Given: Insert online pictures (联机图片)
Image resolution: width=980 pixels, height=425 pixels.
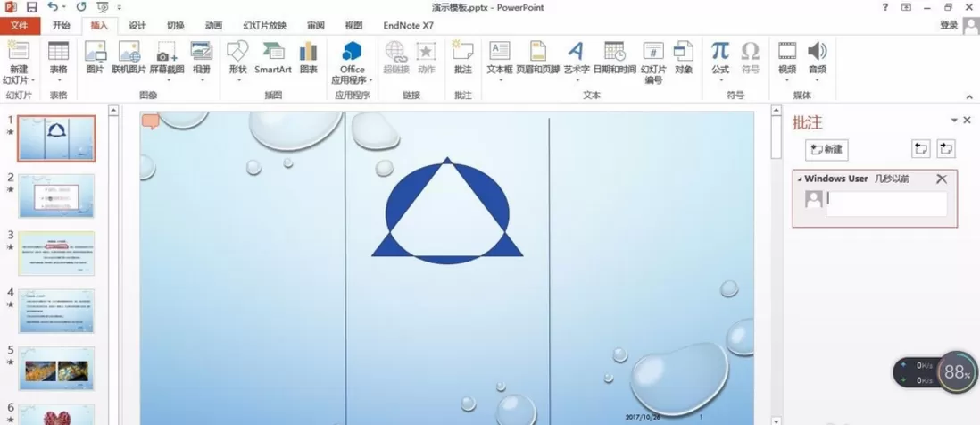Looking at the screenshot, I should 129,57.
